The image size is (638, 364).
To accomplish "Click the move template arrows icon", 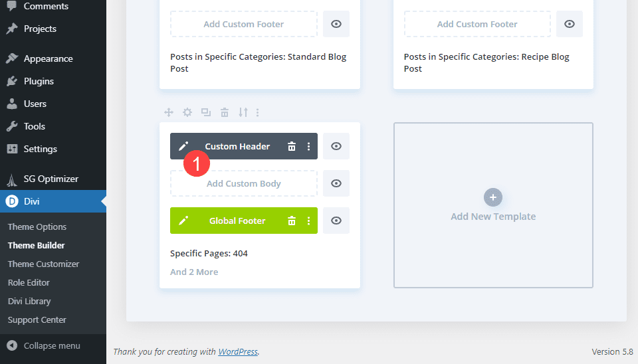I will click(x=169, y=112).
